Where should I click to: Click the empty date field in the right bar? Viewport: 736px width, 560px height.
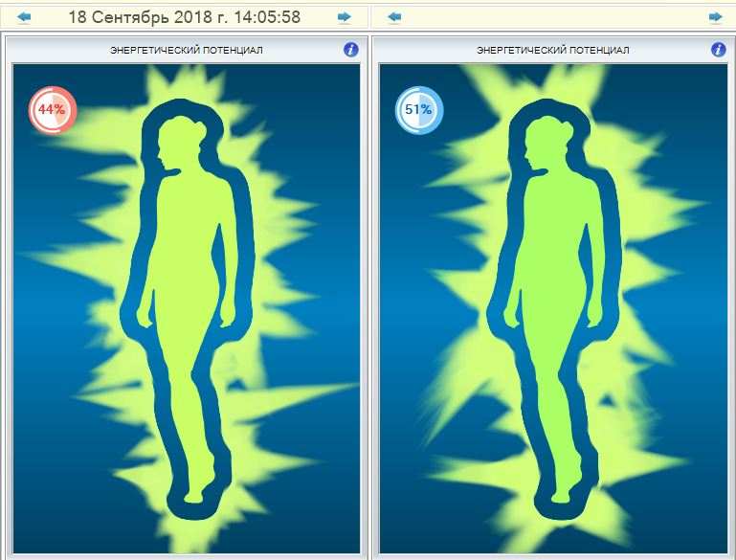pos(553,17)
